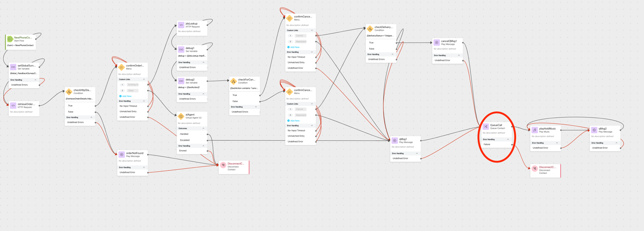644x231 pixels.
Task: Collapse Custom Links in confirmOrder menu node
Action: click(x=144, y=79)
